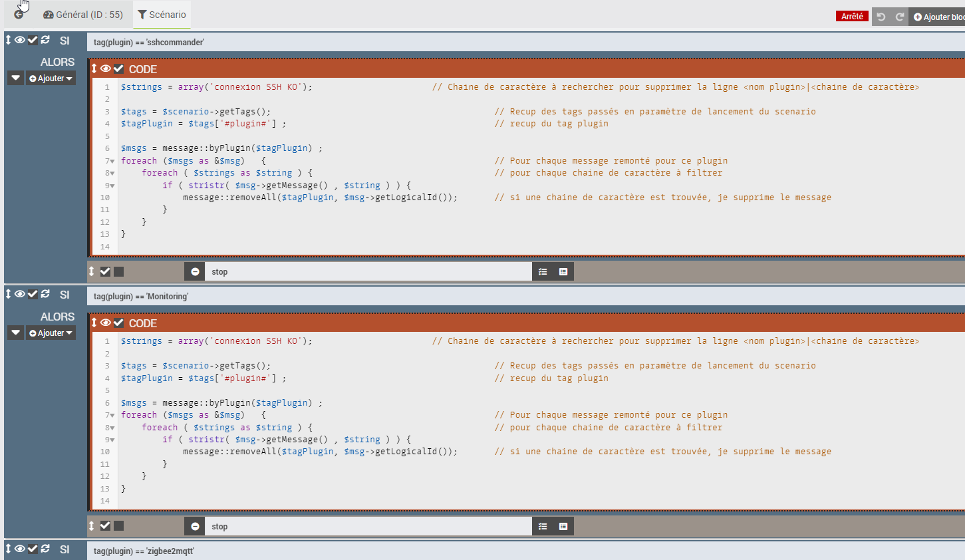Open the Général (ID : 55) tab
Viewport: 965px width, 560px height.
(x=83, y=15)
